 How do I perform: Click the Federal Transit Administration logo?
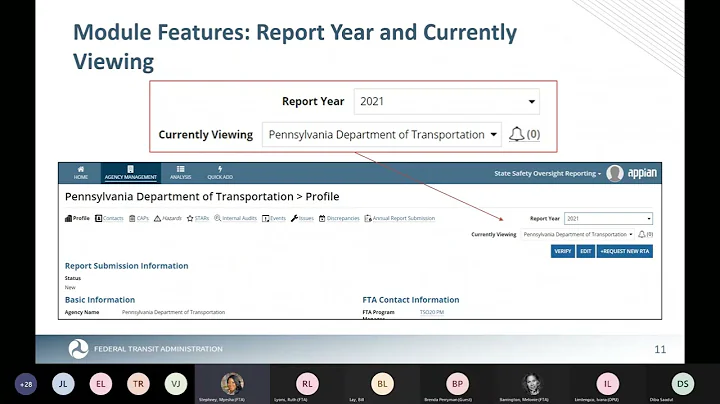[79, 349]
